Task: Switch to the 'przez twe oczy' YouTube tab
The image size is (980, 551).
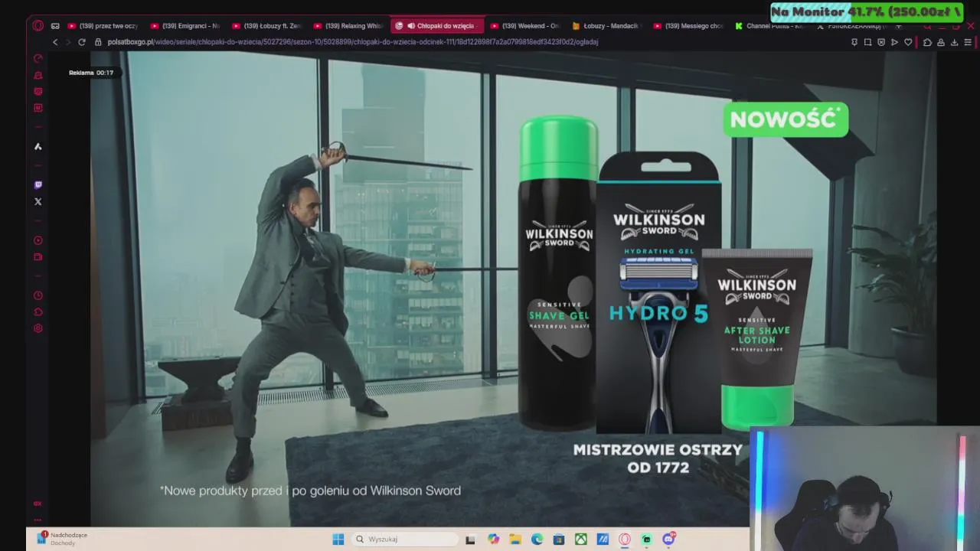Action: pyautogui.click(x=102, y=26)
